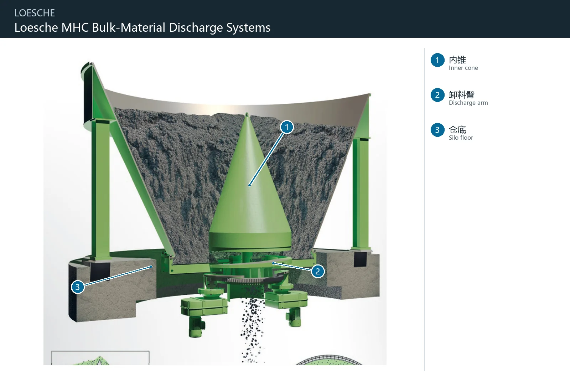Click the "LOESCHE" brand name in the header
570x392 pixels.
point(35,13)
